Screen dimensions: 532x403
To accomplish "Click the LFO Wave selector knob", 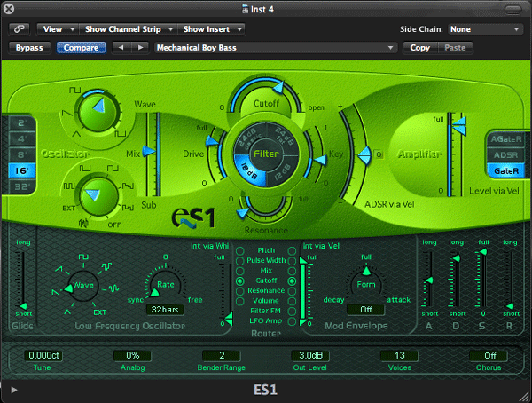I will 84,286.
